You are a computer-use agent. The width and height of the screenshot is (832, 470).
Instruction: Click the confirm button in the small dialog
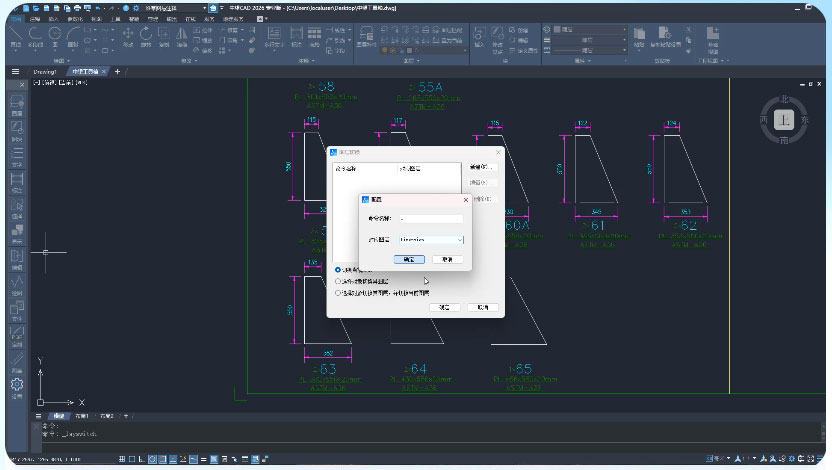pos(409,259)
